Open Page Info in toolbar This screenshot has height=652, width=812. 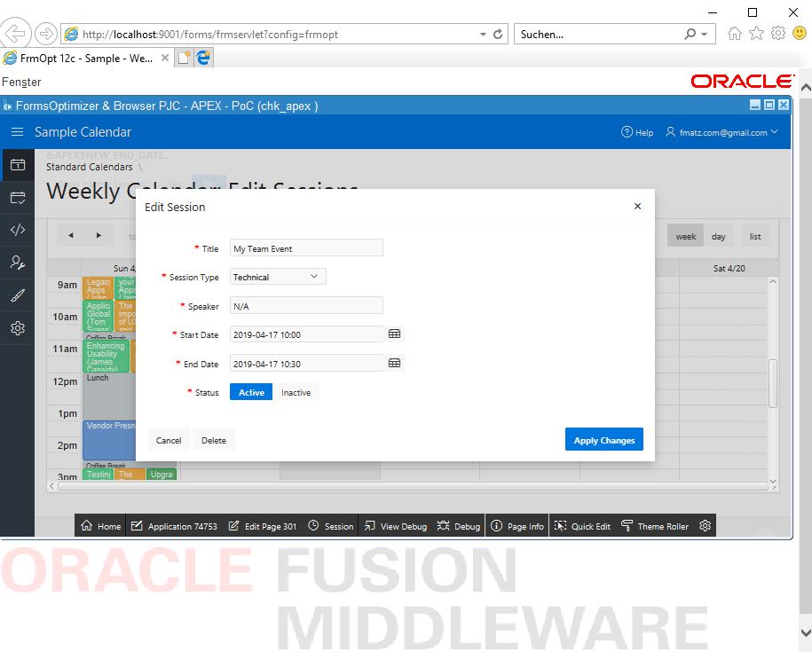click(x=517, y=526)
